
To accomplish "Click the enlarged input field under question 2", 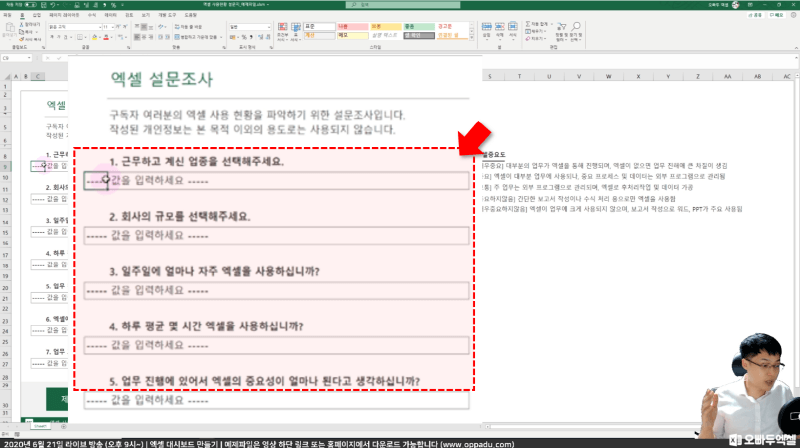I will click(x=276, y=236).
